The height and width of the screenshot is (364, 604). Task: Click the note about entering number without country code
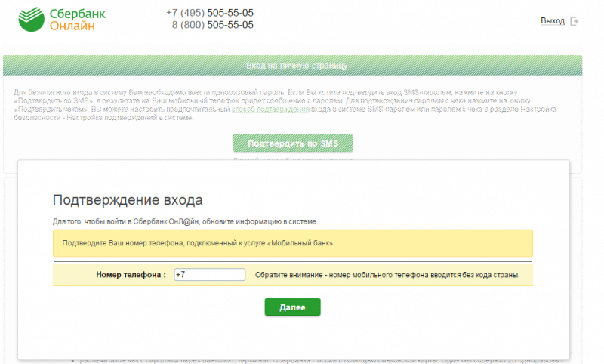click(387, 275)
